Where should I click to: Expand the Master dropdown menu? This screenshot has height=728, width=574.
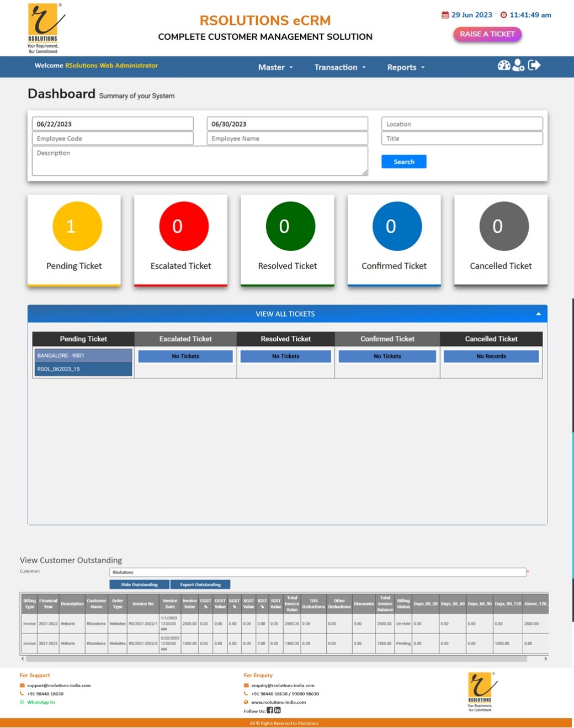[x=275, y=67]
